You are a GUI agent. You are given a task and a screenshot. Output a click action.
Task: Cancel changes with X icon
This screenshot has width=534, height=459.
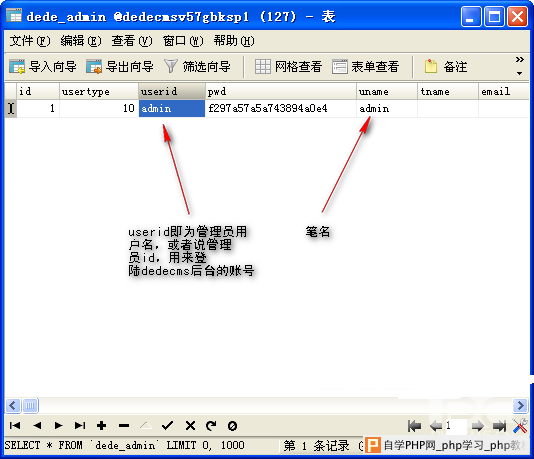(x=190, y=426)
